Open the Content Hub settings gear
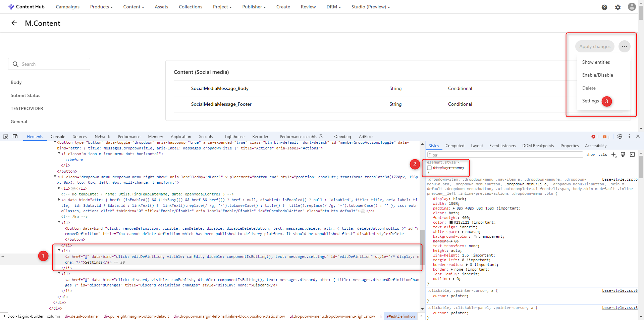Image resolution: width=644 pixels, height=320 pixels. (618, 7)
